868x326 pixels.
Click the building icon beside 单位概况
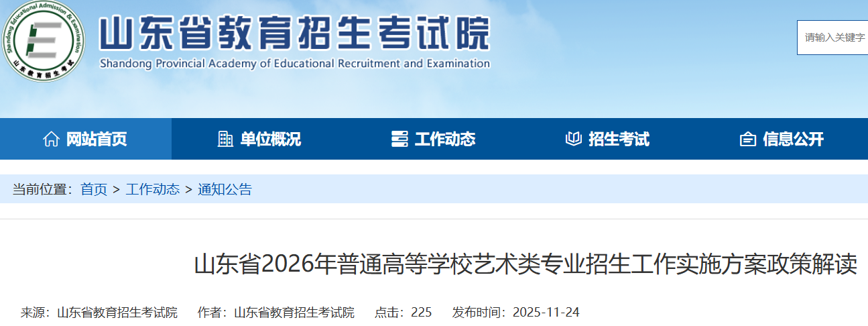[x=225, y=139]
